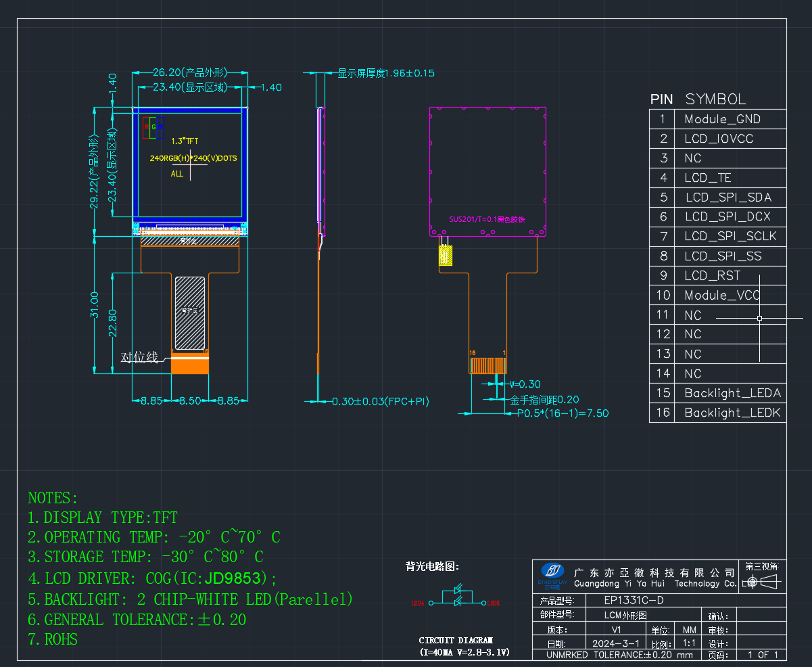The width and height of the screenshot is (812, 667).
Task: Click the Backlight_LEDK pin entry
Action: (x=732, y=413)
